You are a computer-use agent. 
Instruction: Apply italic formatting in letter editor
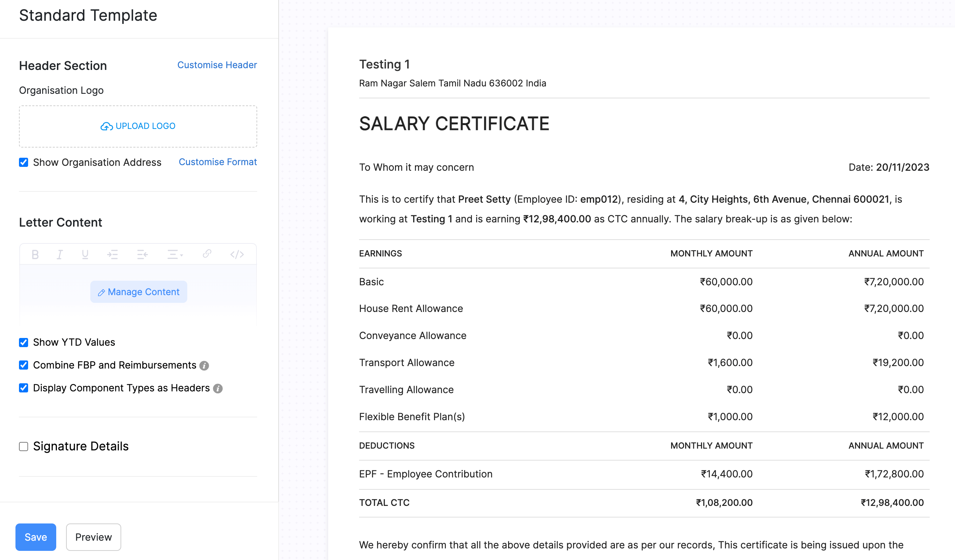59,254
